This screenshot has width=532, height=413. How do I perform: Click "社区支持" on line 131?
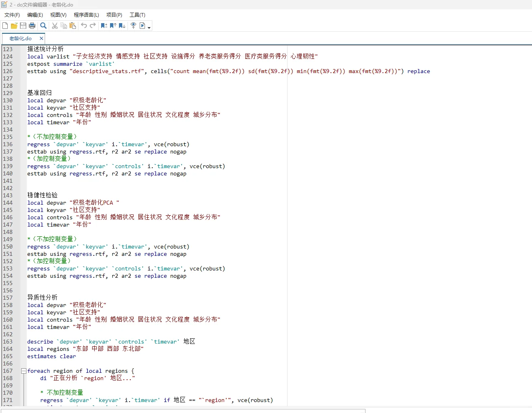[85, 108]
